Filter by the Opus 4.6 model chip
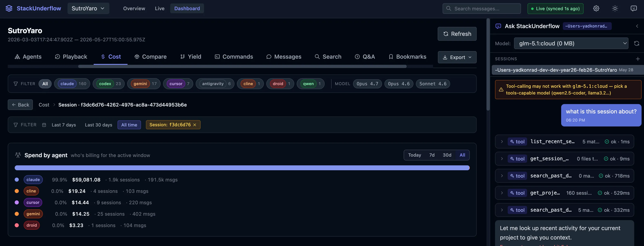Image resolution: width=644 pixels, height=246 pixels. pos(399,84)
